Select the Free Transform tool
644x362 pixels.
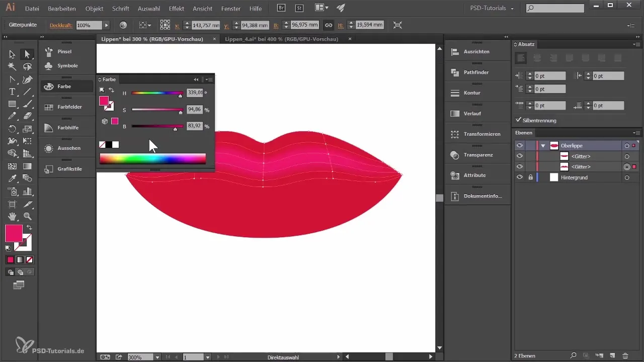[28, 141]
